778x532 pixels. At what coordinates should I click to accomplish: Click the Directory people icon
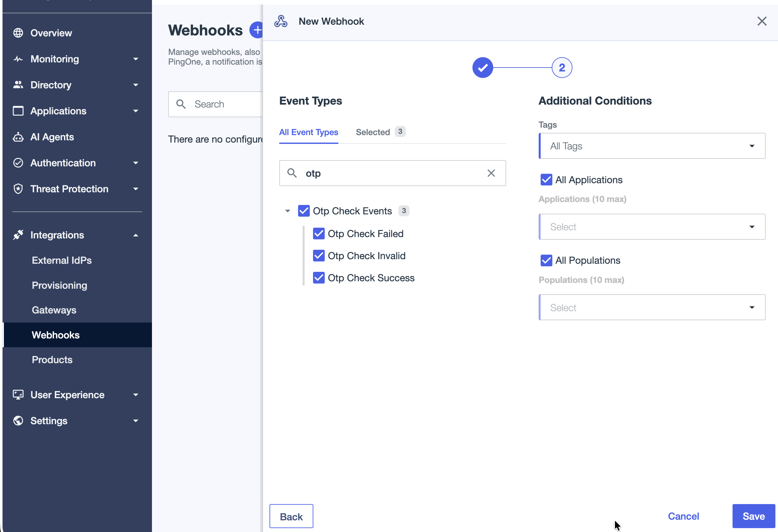click(18, 85)
